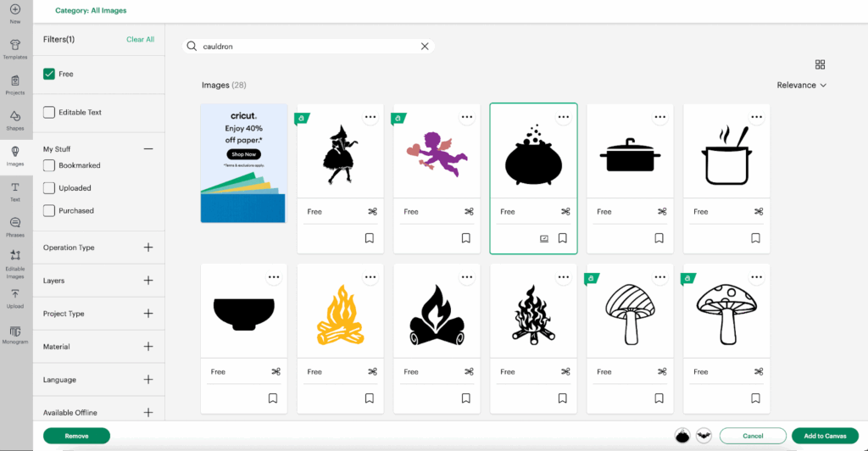Bookmark the campfire with yellow flames image
The height and width of the screenshot is (451, 868).
tap(370, 398)
